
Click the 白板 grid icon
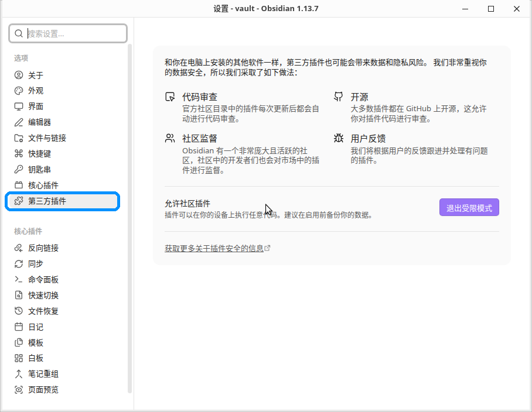[x=19, y=358]
